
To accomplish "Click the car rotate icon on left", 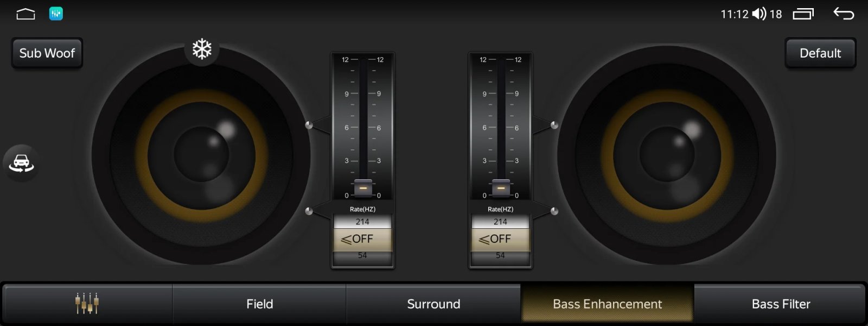I will coord(21,163).
